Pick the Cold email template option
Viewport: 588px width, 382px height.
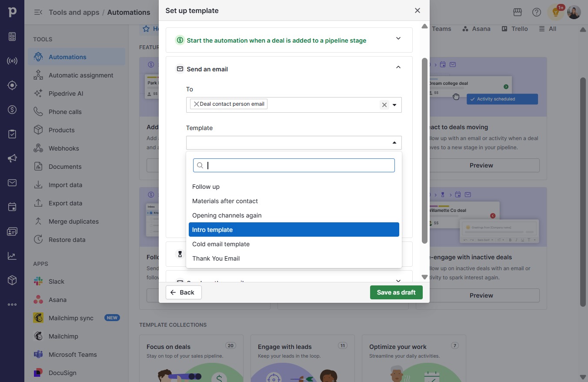(x=294, y=244)
